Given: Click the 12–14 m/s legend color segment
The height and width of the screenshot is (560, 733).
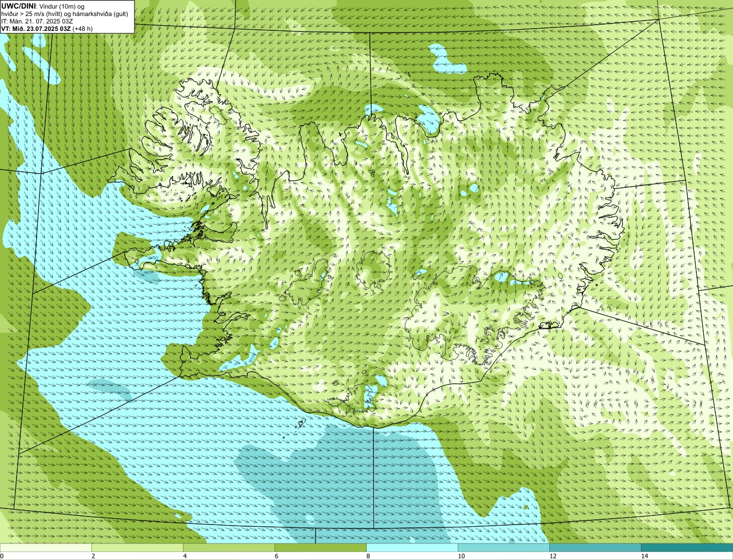Looking at the screenshot, I should pos(596,547).
